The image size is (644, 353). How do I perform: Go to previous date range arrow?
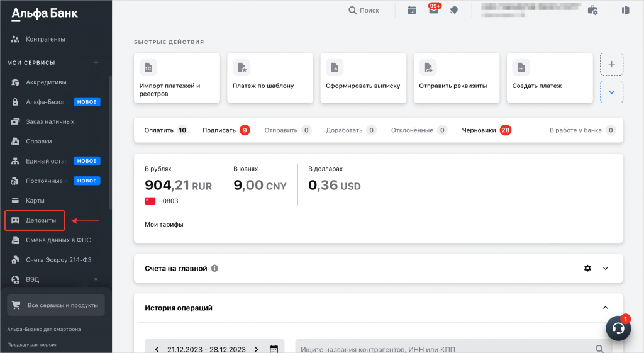click(157, 349)
